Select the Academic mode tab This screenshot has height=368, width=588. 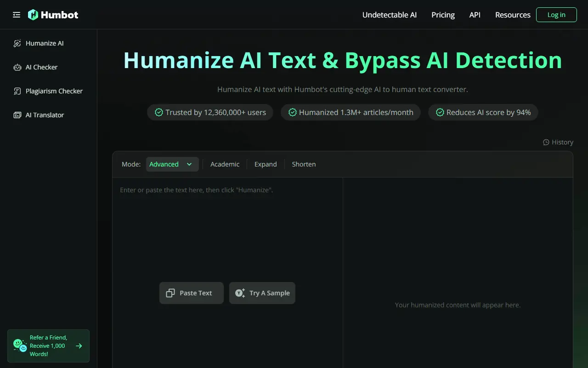coord(225,164)
